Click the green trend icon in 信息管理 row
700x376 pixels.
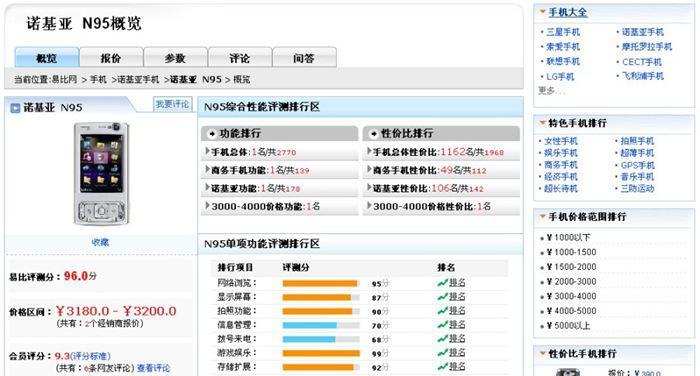(442, 325)
